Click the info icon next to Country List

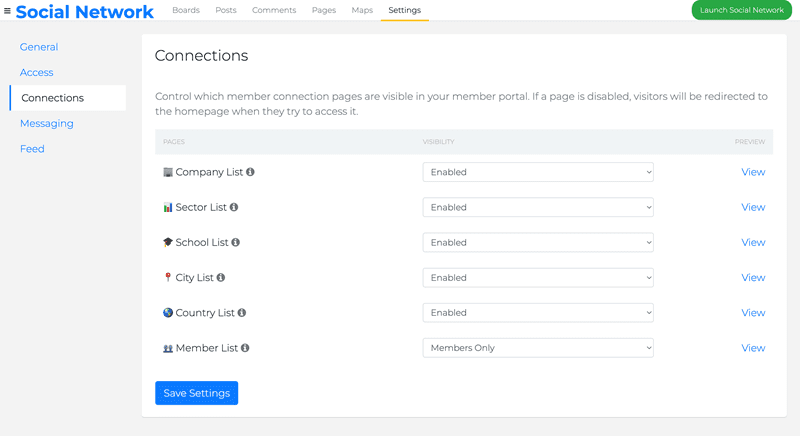point(242,313)
